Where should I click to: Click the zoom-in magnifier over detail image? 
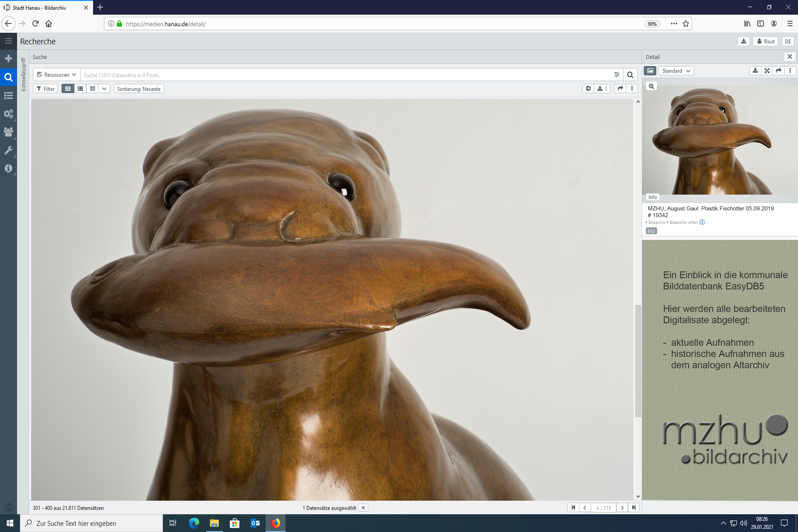[651, 86]
